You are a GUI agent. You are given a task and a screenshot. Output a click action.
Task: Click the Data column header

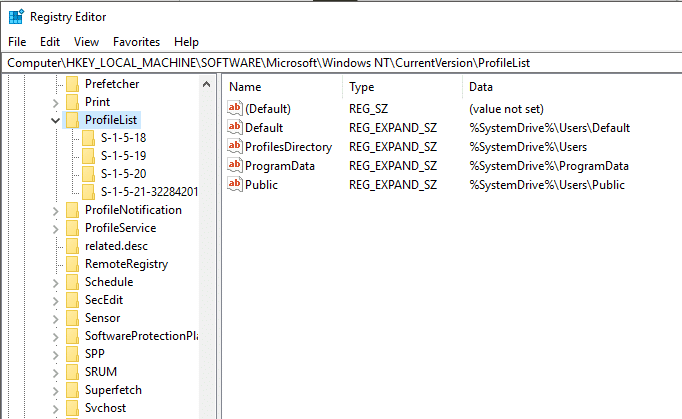[x=480, y=87]
